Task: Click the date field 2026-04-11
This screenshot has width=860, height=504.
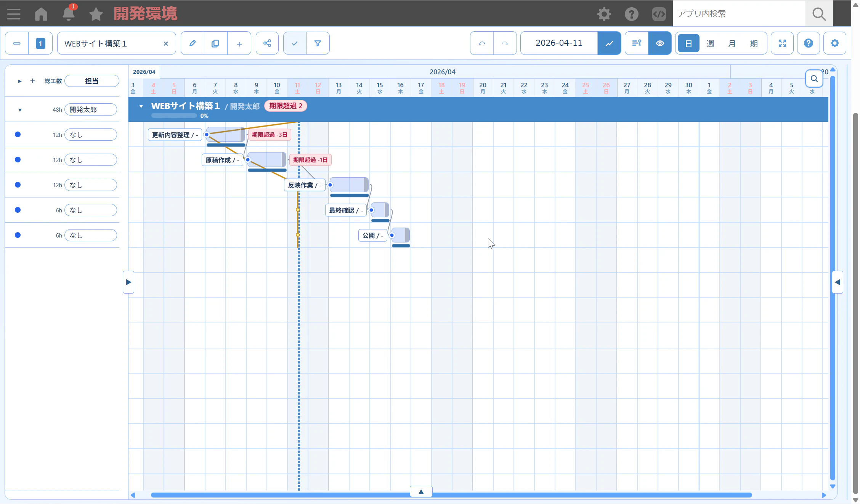Action: pyautogui.click(x=559, y=43)
